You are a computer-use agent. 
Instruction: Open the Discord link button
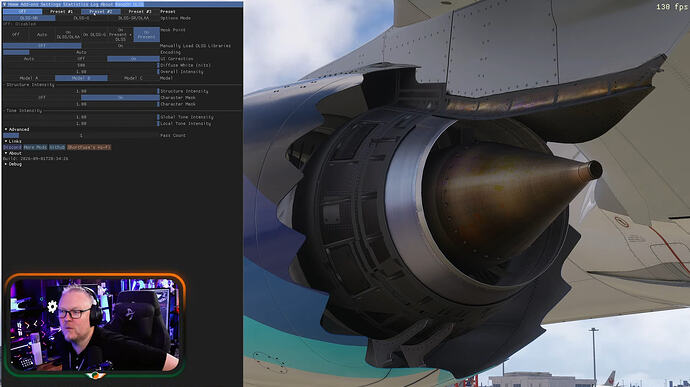pyautogui.click(x=12, y=147)
